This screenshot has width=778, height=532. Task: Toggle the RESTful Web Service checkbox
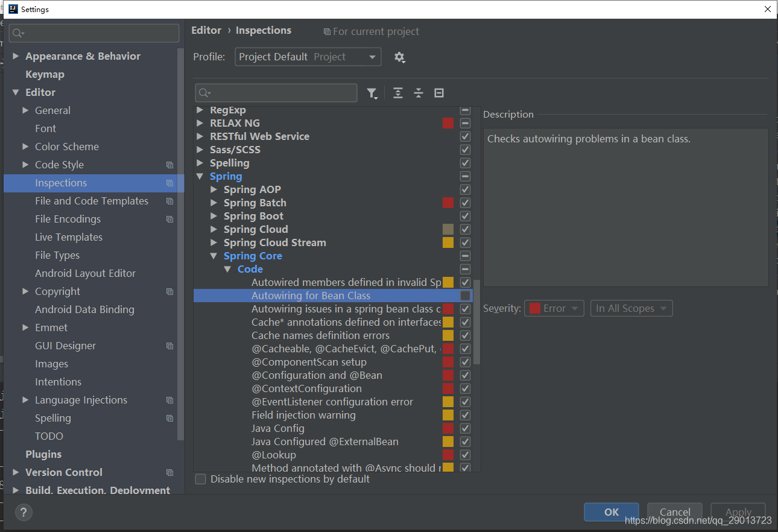point(465,136)
